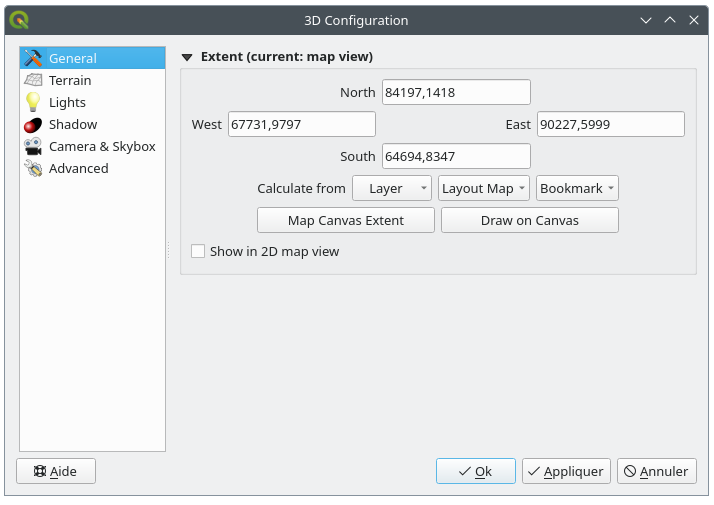The height and width of the screenshot is (505, 714).
Task: Click the Lights bulb icon
Action: coord(33,102)
